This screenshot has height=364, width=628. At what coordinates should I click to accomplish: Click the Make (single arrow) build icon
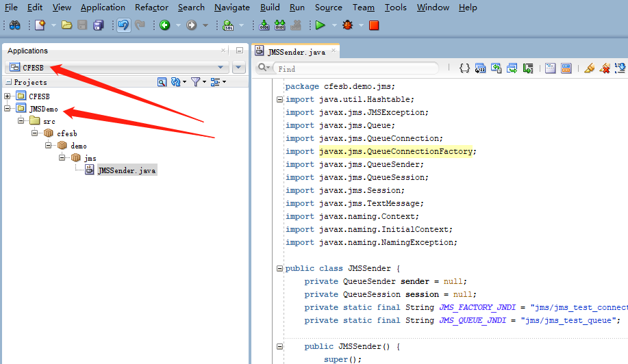click(x=264, y=25)
